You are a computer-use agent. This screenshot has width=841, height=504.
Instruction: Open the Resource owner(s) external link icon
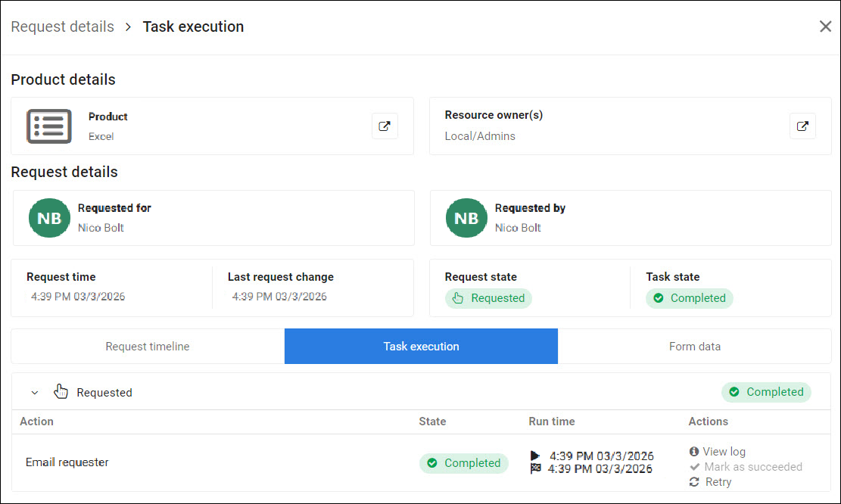[802, 126]
